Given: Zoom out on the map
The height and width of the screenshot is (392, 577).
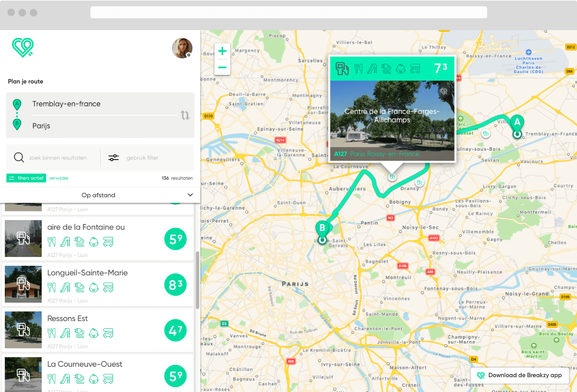Looking at the screenshot, I should click(x=222, y=68).
